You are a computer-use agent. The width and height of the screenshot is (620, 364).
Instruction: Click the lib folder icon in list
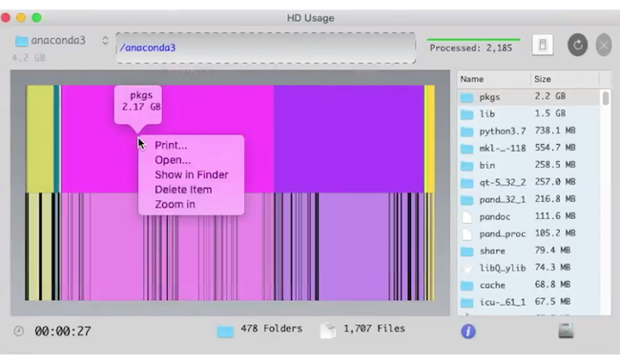(467, 114)
